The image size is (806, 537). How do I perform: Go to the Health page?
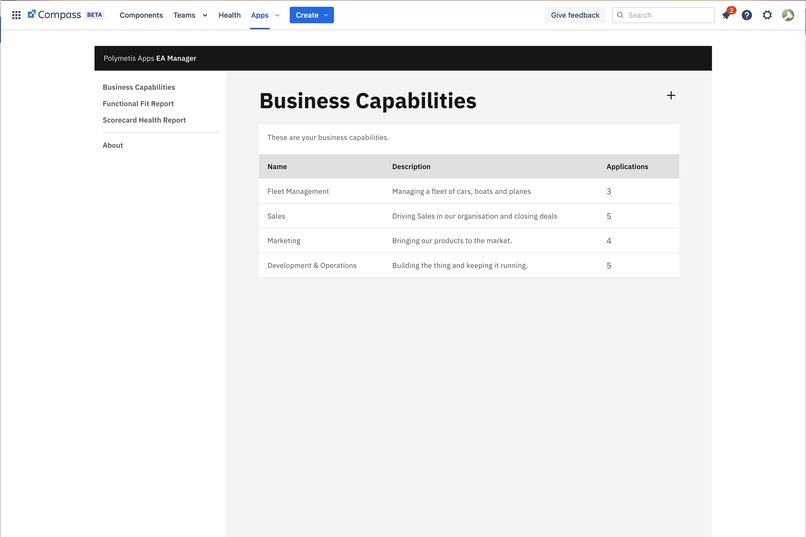click(229, 15)
